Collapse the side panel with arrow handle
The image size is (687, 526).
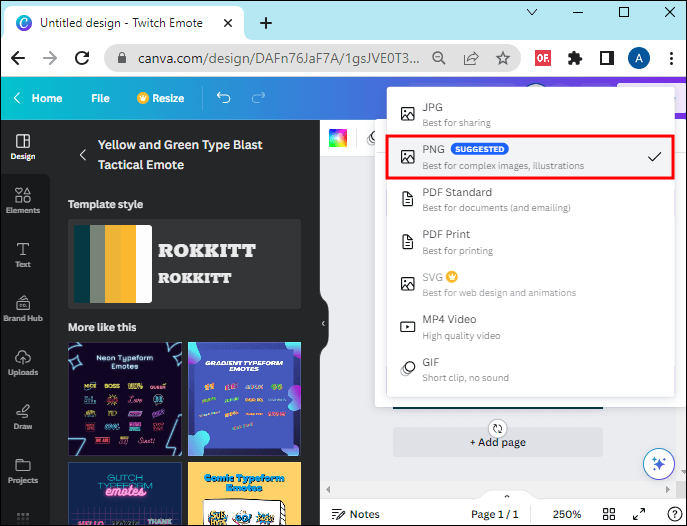323,324
